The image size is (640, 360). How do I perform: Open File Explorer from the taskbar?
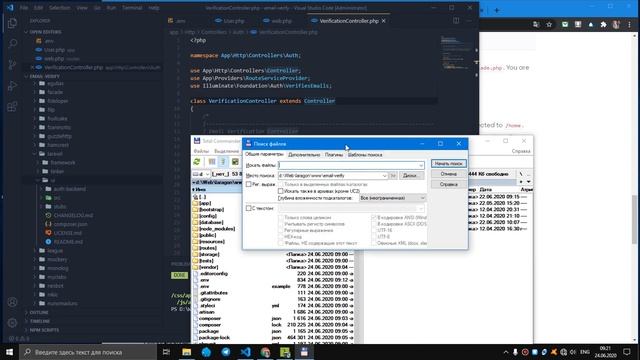click(187, 352)
